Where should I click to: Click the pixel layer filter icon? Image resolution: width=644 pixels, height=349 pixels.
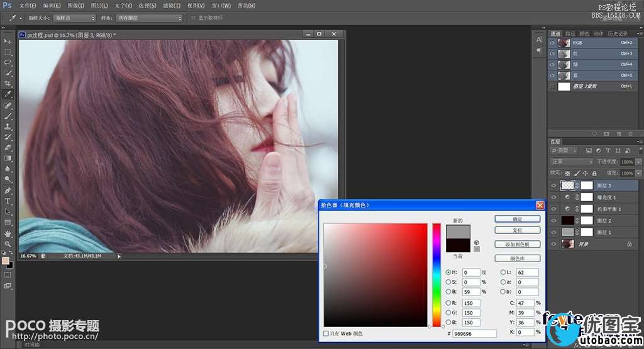[589, 151]
